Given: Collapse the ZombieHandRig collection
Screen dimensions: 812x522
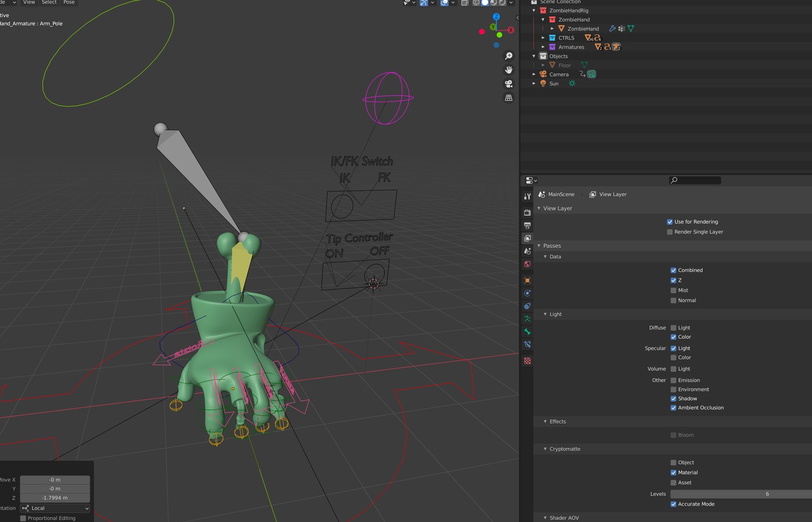Looking at the screenshot, I should tap(534, 11).
